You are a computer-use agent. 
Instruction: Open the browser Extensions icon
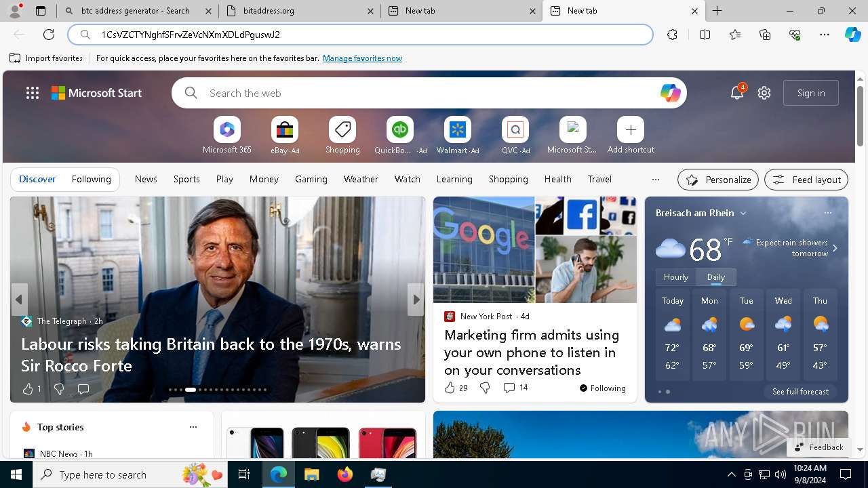click(672, 35)
